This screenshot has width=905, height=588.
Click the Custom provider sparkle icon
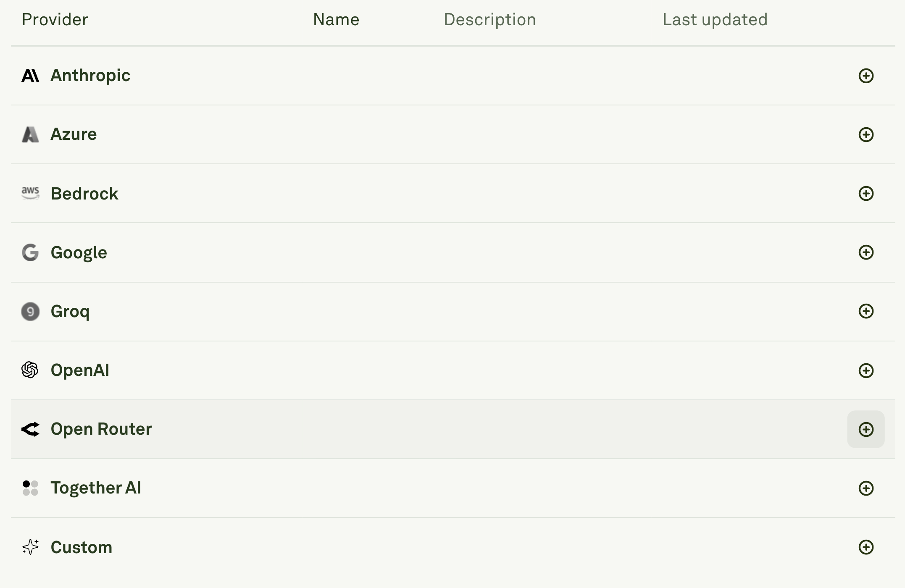[31, 547]
